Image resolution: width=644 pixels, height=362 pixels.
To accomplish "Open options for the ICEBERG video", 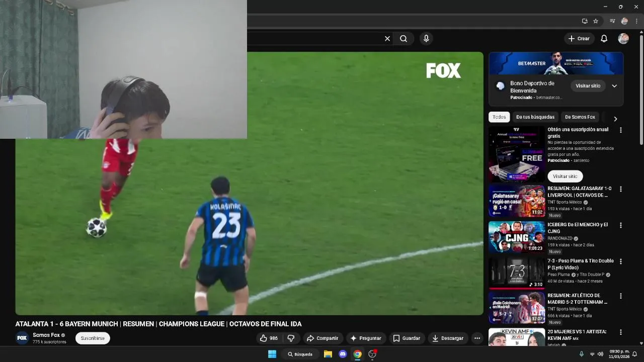I will click(620, 225).
